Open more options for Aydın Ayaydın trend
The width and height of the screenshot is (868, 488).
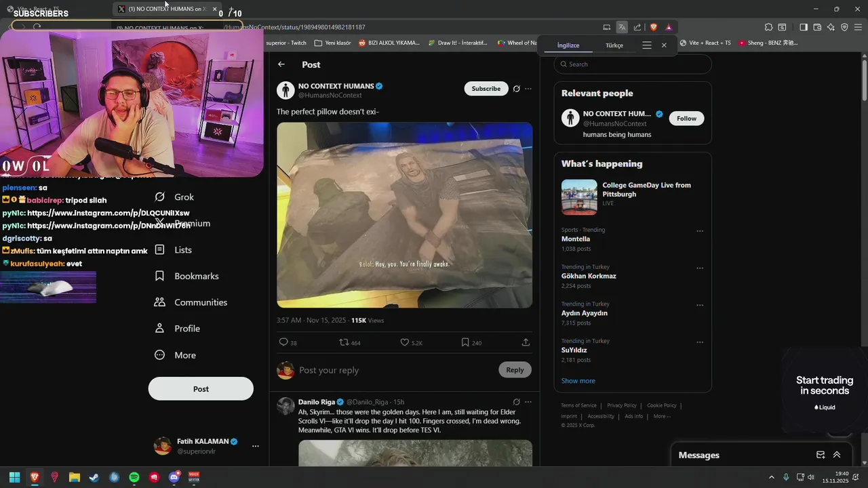(700, 306)
